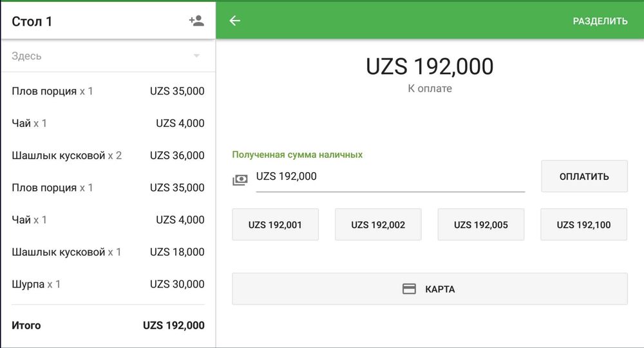This screenshot has height=348, width=644.
Task: Focus the cash received amount field
Action: click(x=390, y=177)
